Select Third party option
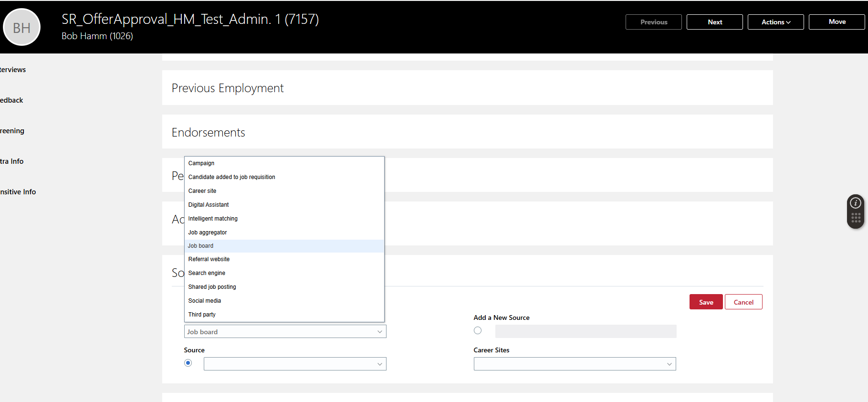This screenshot has height=402, width=868. click(x=284, y=315)
